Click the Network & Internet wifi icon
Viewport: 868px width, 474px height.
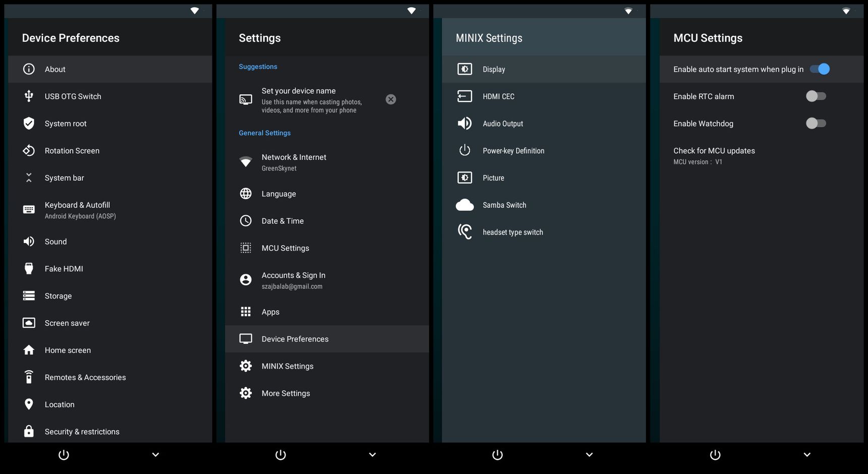coord(246,162)
